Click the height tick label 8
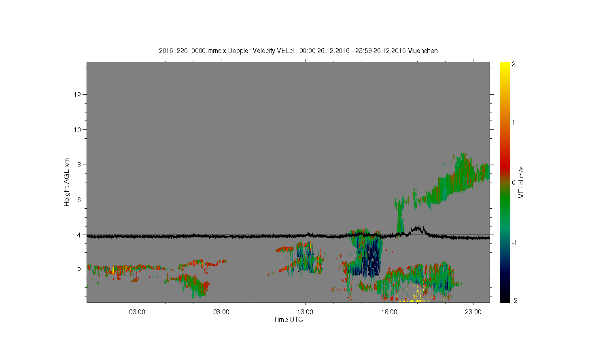 [80, 165]
